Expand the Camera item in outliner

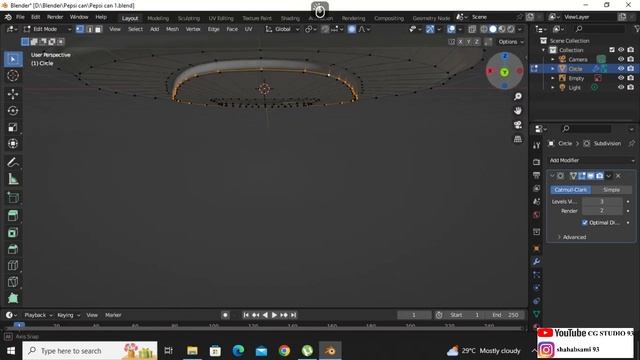(553, 60)
